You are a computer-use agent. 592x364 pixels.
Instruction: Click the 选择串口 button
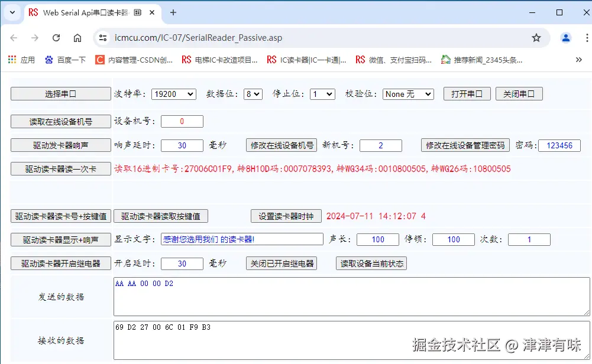(60, 94)
